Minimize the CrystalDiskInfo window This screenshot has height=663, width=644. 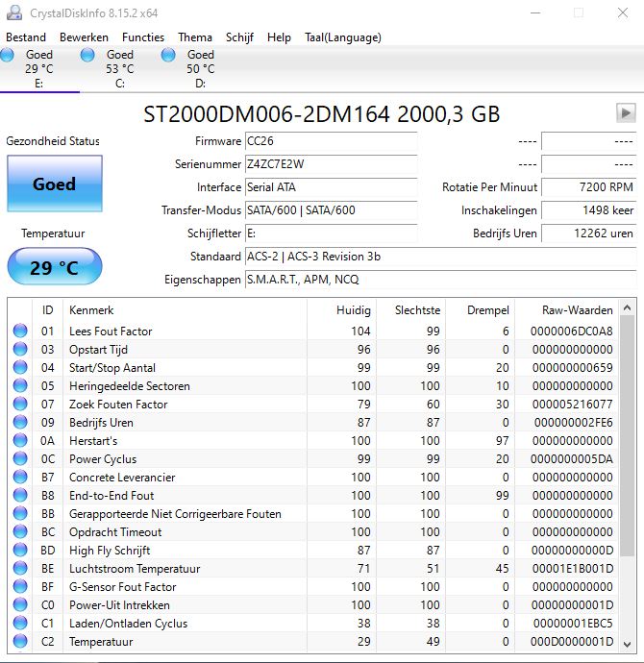tap(535, 12)
